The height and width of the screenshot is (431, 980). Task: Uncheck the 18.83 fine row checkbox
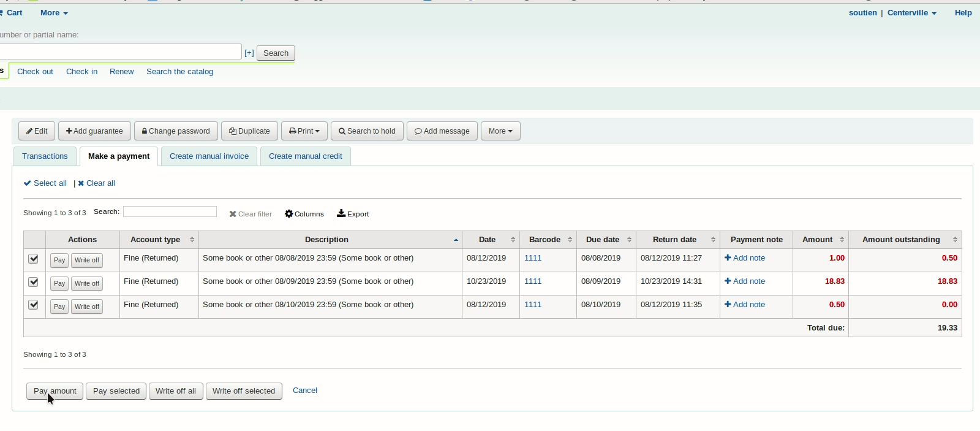pos(34,282)
